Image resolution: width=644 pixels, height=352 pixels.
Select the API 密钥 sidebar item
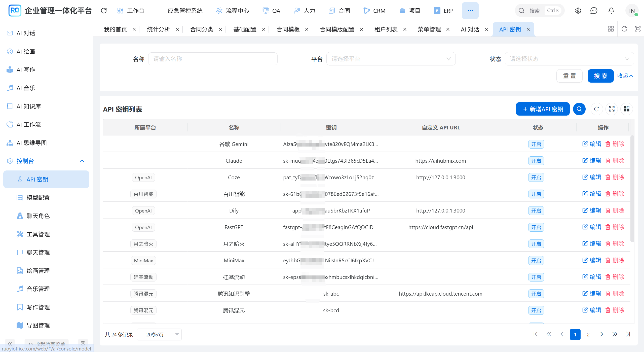coord(46,179)
